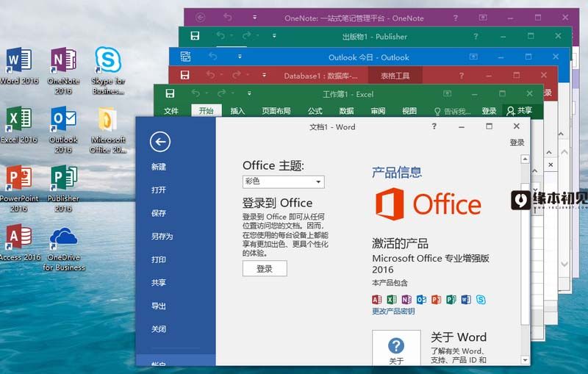Image resolution: width=588 pixels, height=374 pixels.
Task: Select 打印 in Word backstage menu
Action: [x=158, y=259]
